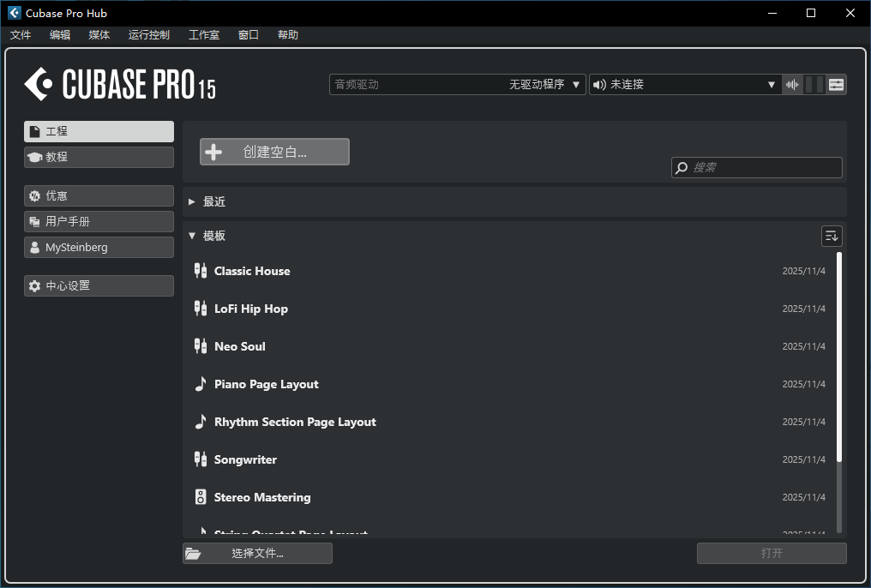
Task: Open the 优惠 offers page
Action: pyautogui.click(x=99, y=196)
